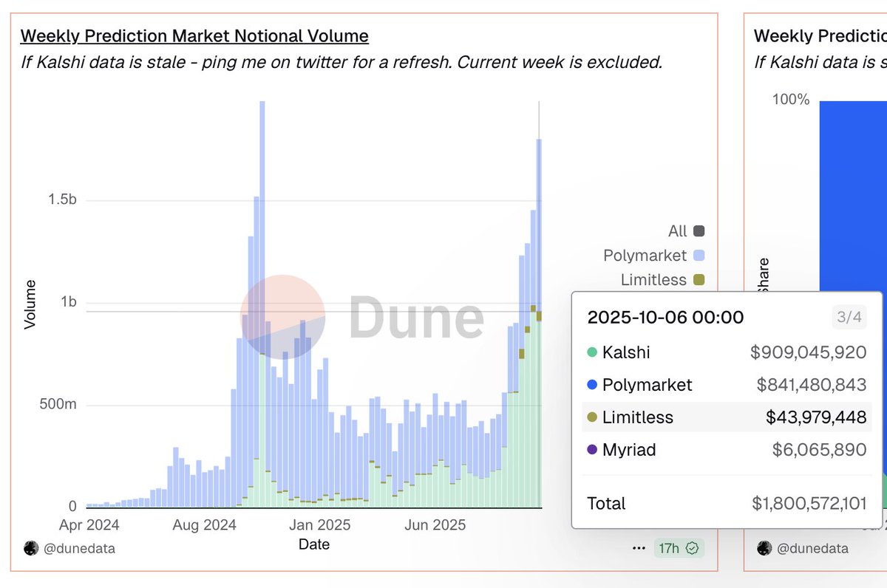This screenshot has height=588, width=887.
Task: Click the Jan 2025 x-axis label
Action: pyautogui.click(x=320, y=525)
